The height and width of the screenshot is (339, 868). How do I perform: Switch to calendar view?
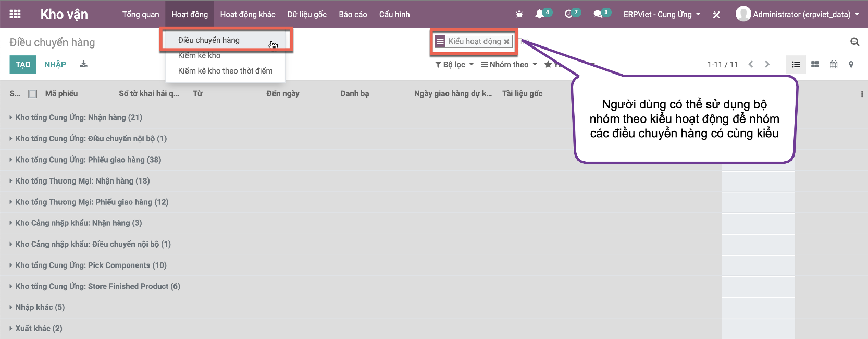[834, 64]
